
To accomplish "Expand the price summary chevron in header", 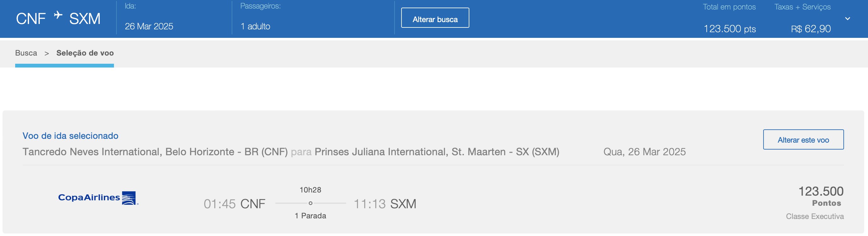I will point(847,19).
